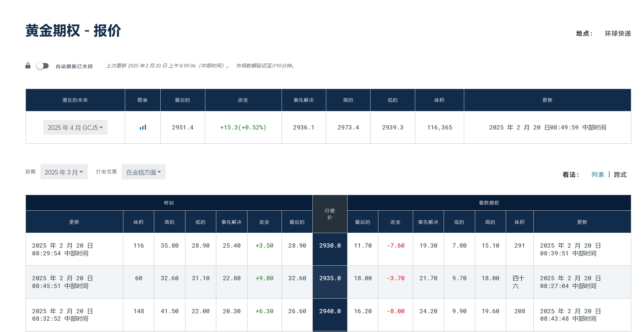Open the 在金钱方面 strike range dropdown

click(144, 172)
